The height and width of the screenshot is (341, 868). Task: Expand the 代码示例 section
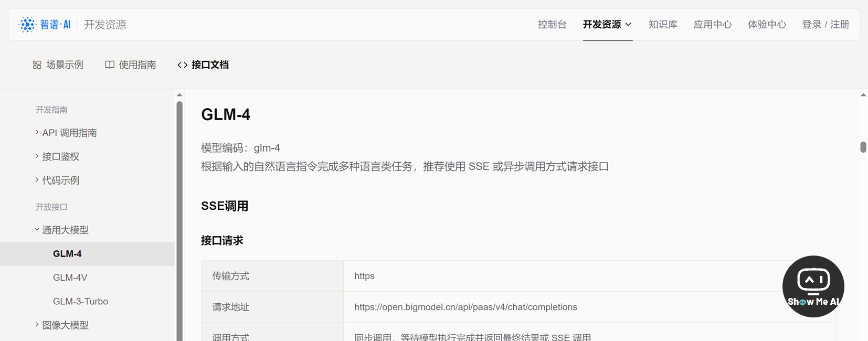point(37,180)
